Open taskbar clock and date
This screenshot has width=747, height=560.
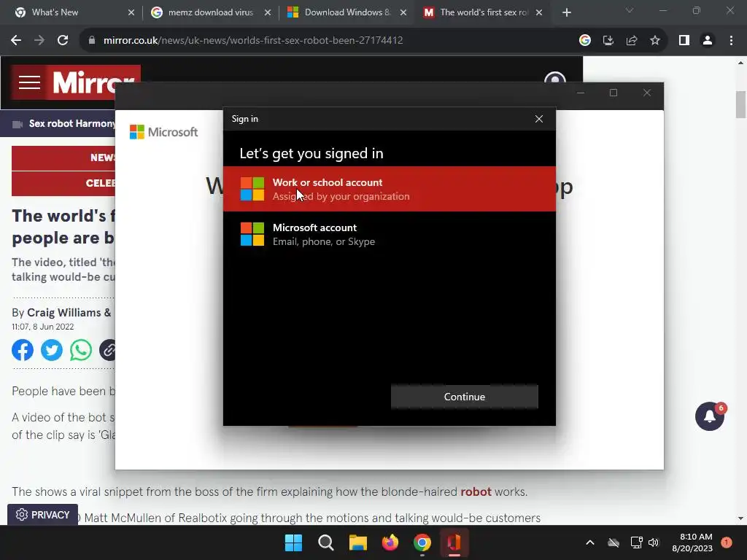point(692,542)
